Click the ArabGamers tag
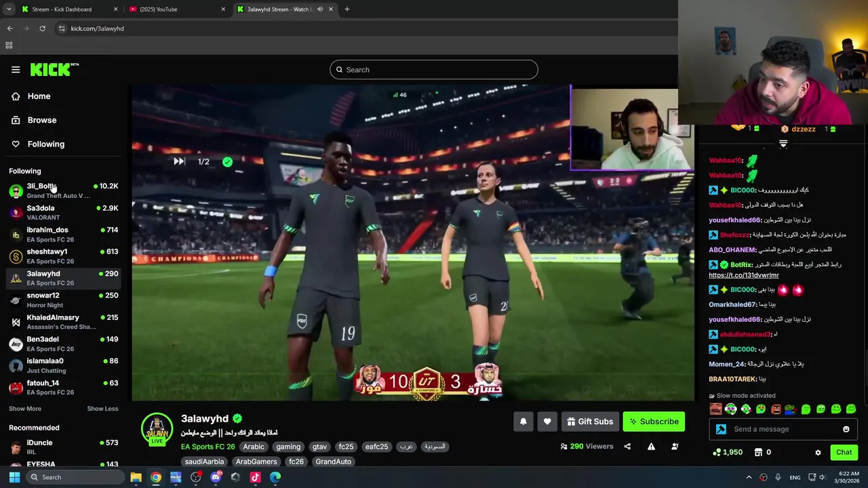The height and width of the screenshot is (488, 868). [x=256, y=462]
